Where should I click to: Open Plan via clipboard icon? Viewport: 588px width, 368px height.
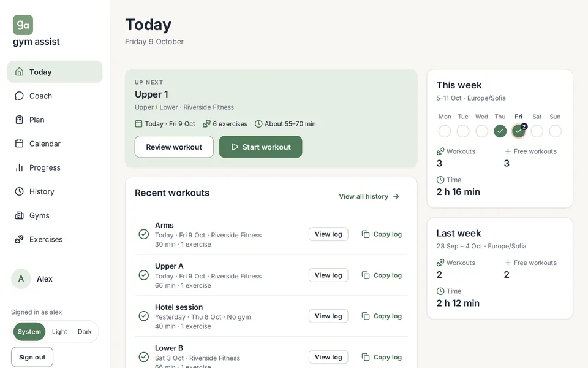point(19,120)
